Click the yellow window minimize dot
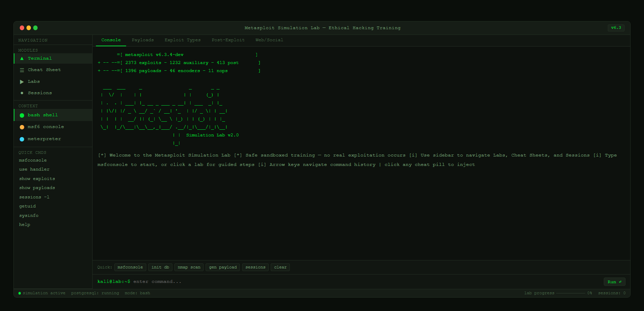The width and height of the screenshot is (644, 311). pos(29,28)
